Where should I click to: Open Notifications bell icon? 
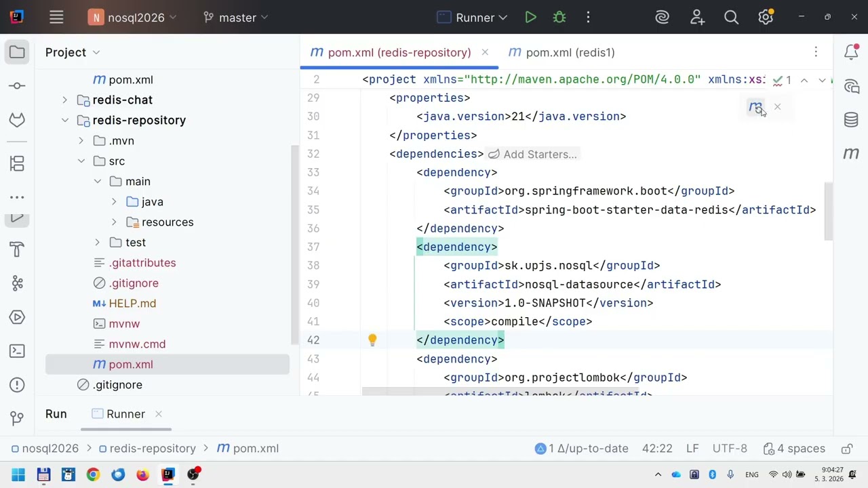(851, 52)
